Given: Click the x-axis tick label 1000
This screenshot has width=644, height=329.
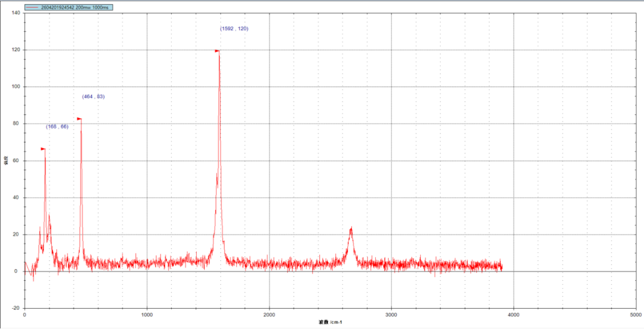Looking at the screenshot, I should [147, 314].
